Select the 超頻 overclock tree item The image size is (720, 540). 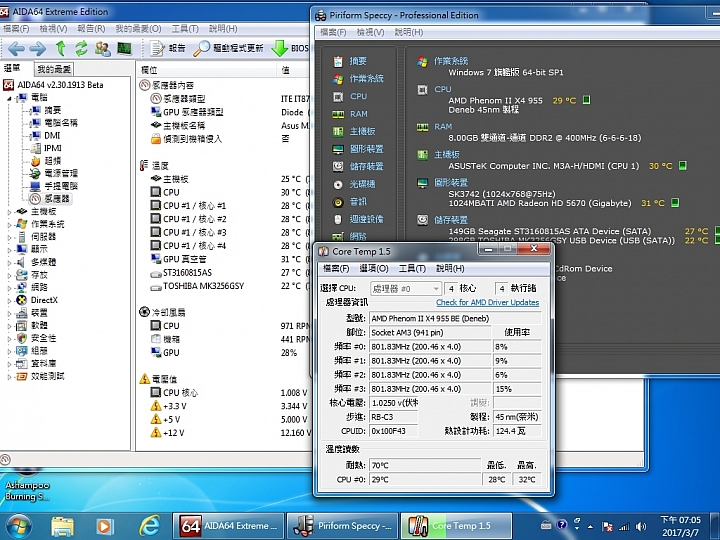pyautogui.click(x=52, y=161)
